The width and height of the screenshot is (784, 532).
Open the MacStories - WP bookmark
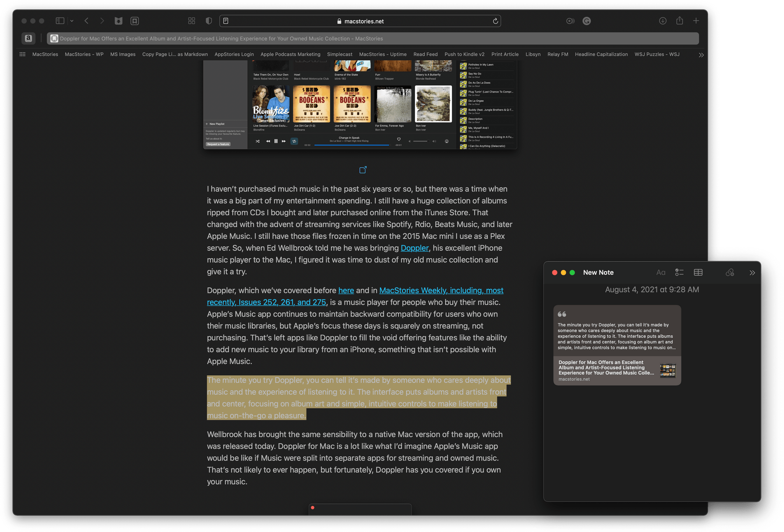(84, 54)
